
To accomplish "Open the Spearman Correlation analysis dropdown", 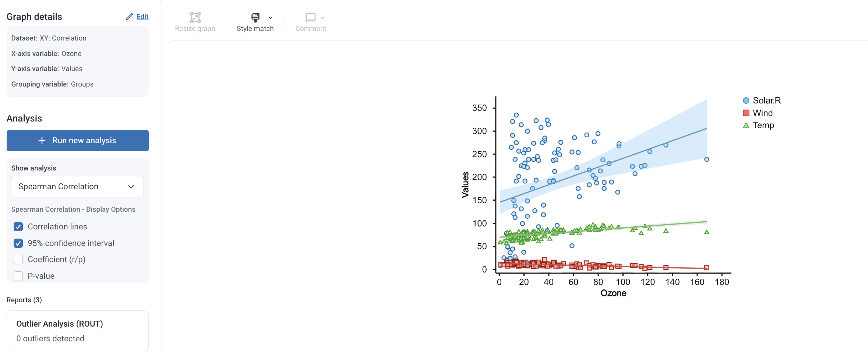I will coord(77,187).
